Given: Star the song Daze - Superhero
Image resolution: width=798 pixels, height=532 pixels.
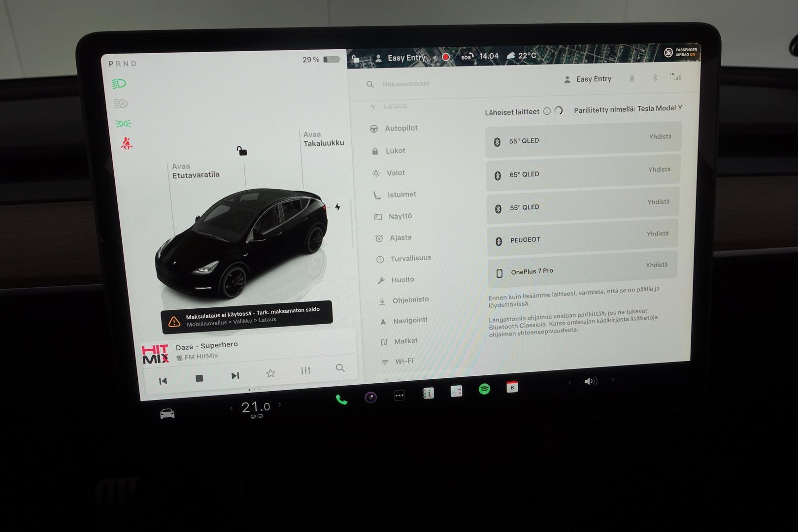Looking at the screenshot, I should click(270, 373).
